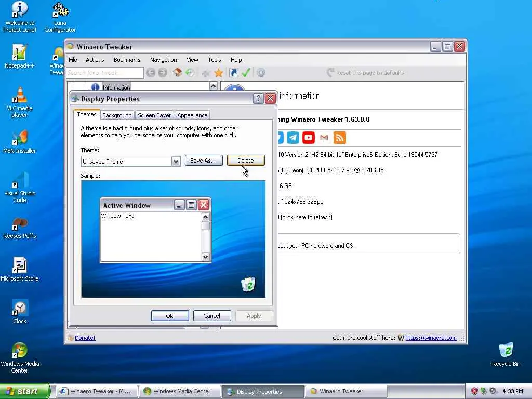Open settings via the gear toolbar icon
The height and width of the screenshot is (399, 532).
click(261, 73)
